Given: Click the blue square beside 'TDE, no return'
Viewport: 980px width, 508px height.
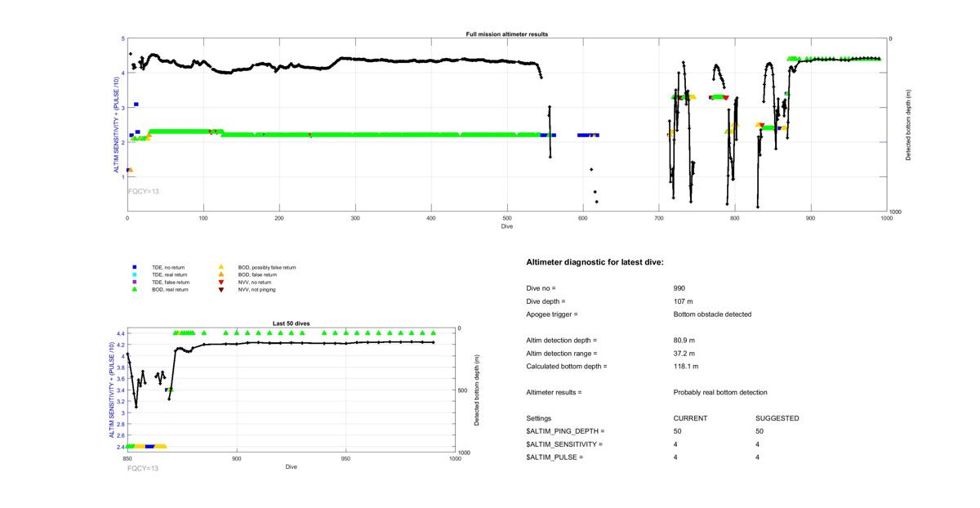Looking at the screenshot, I should click(x=134, y=267).
